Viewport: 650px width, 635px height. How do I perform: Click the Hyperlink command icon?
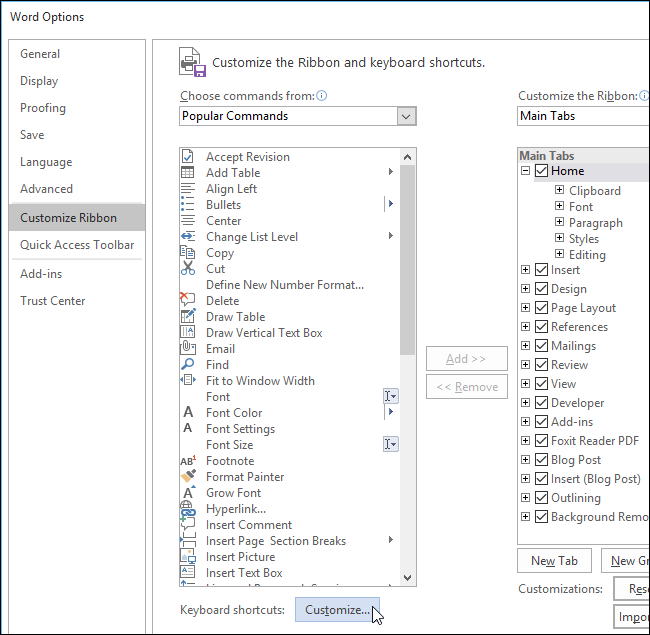click(187, 509)
